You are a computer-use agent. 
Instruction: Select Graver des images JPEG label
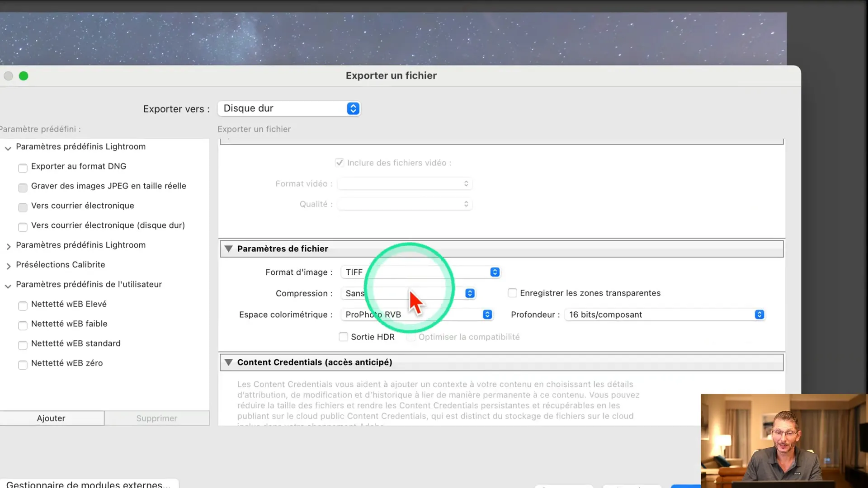click(108, 186)
